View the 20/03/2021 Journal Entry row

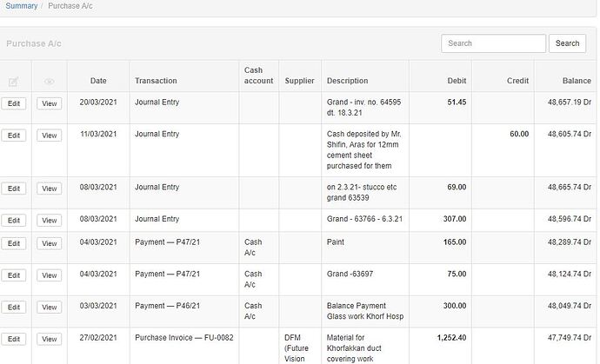coord(50,103)
